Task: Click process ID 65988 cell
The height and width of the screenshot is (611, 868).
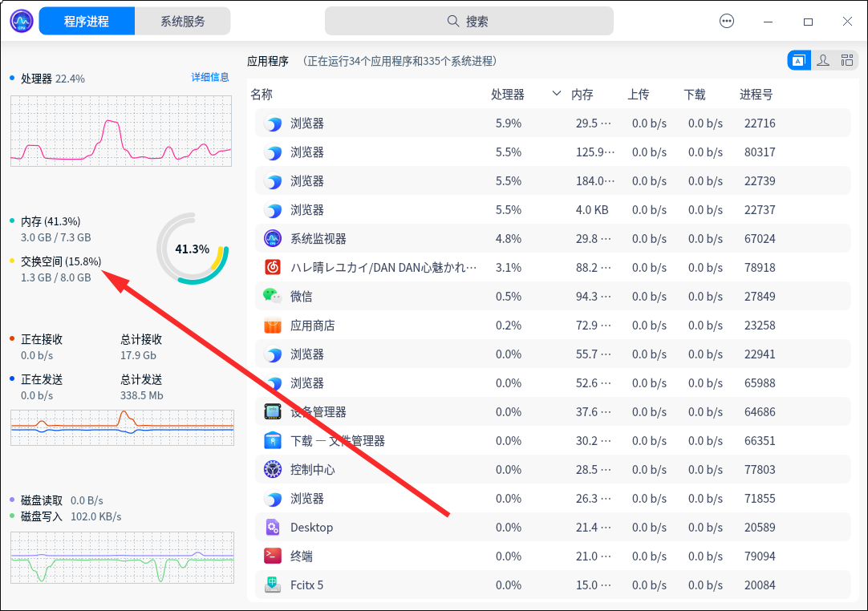Action: tap(760, 383)
